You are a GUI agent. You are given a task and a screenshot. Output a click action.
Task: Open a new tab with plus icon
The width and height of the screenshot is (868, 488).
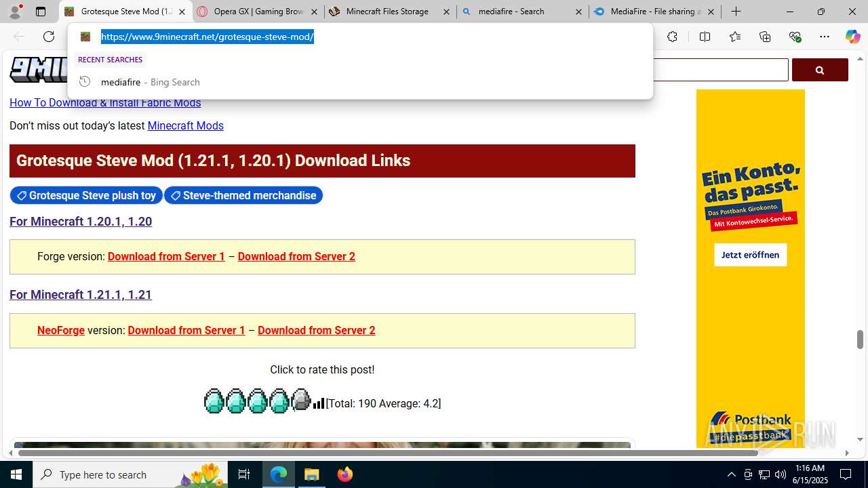[x=736, y=12]
